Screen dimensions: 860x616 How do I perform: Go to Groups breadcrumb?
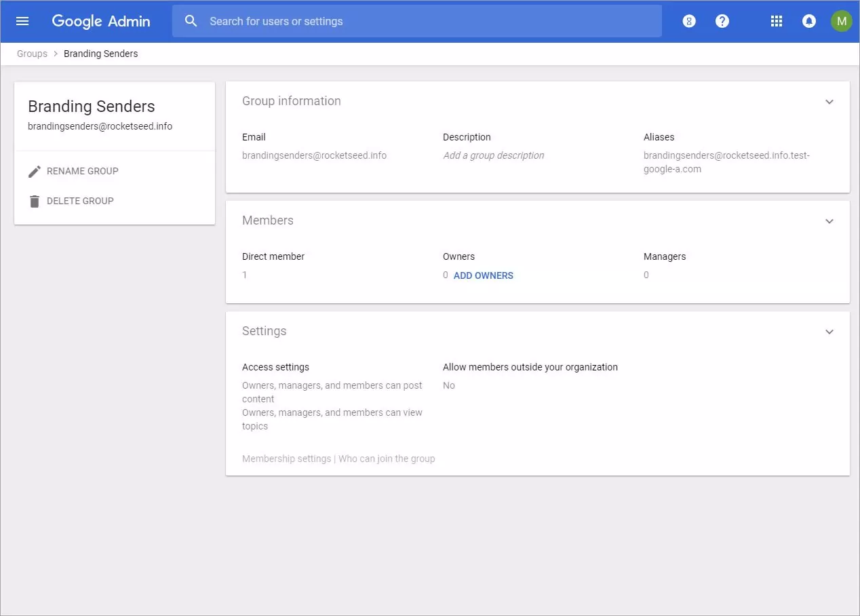pyautogui.click(x=32, y=54)
